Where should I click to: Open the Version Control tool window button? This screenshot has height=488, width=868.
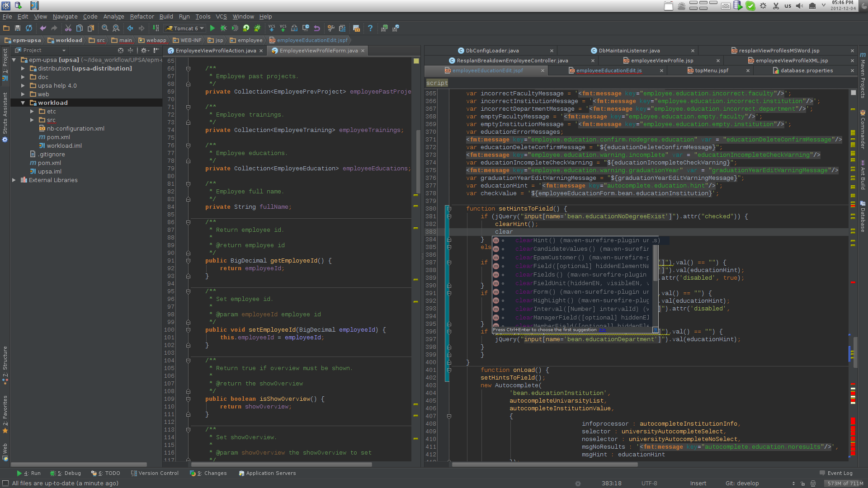coord(155,473)
